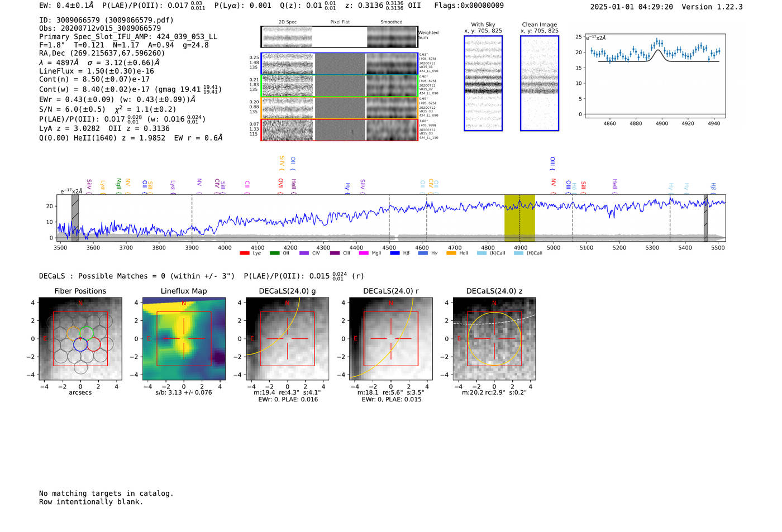This screenshot has height=532, width=782.
Task: Click the ID: 3009066579 text
Action: click(106, 20)
